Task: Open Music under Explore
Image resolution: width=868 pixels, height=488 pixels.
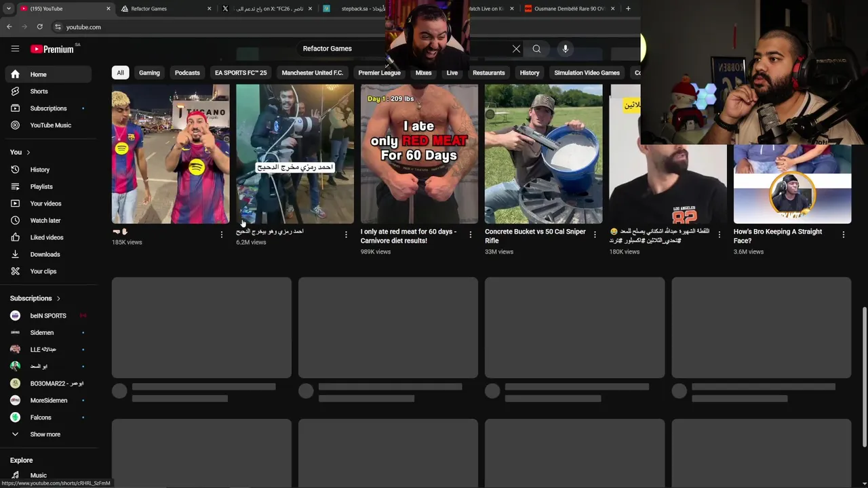Action: pyautogui.click(x=47, y=475)
